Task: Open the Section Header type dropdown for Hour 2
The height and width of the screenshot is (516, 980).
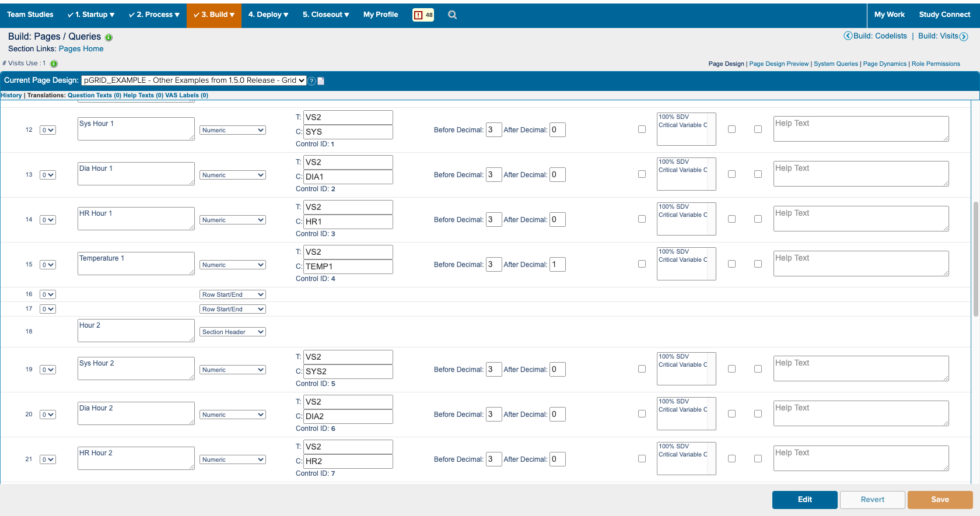Action: 233,332
